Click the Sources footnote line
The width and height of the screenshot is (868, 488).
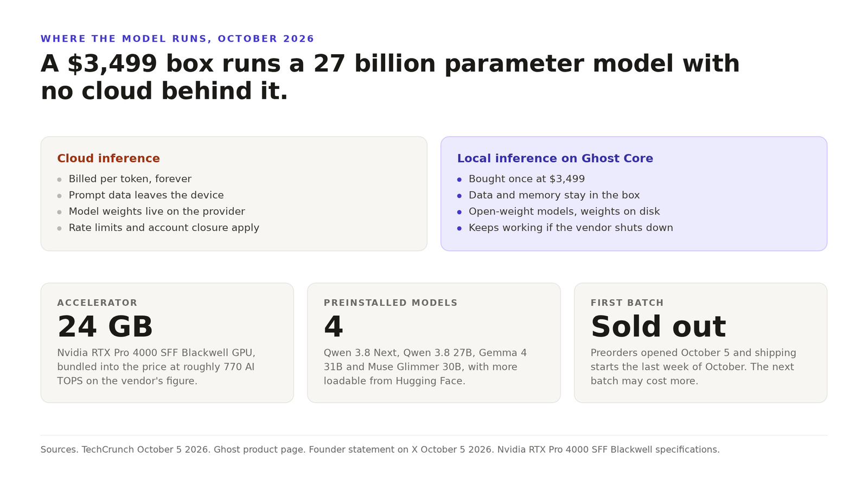(380, 450)
